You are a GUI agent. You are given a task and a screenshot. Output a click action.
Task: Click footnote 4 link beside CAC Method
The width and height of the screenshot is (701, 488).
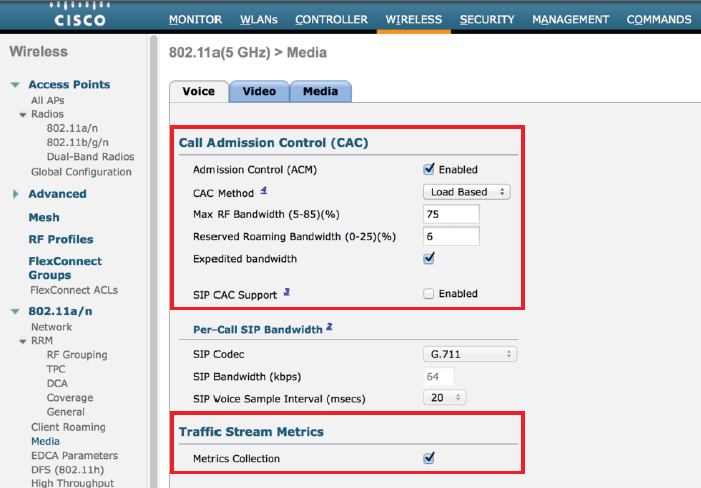click(x=263, y=190)
